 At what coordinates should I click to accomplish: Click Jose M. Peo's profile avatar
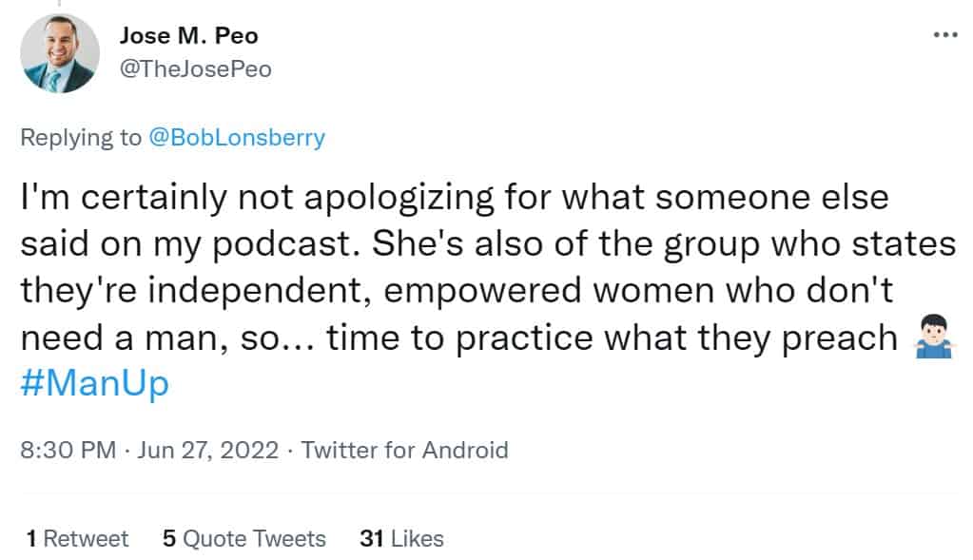(59, 53)
